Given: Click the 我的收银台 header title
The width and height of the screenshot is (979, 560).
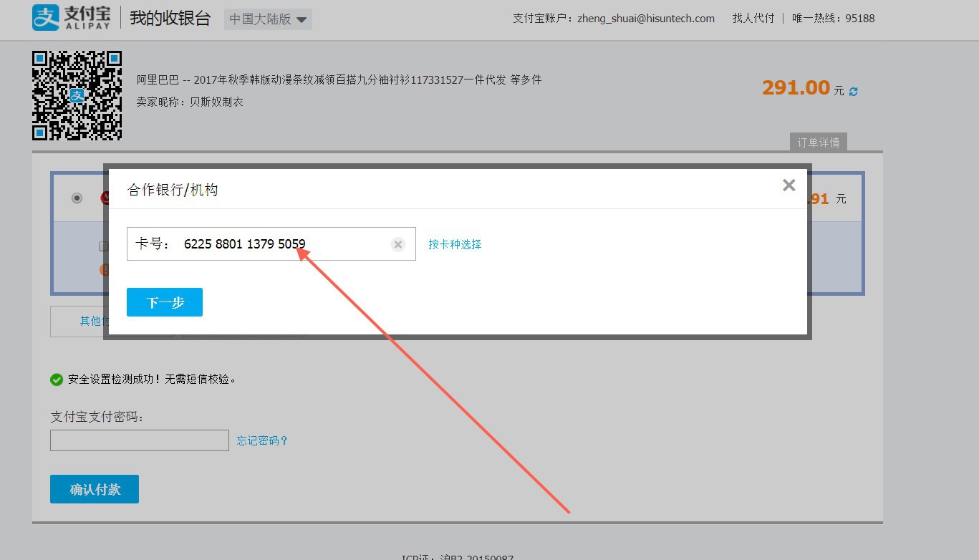Looking at the screenshot, I should (x=170, y=19).
